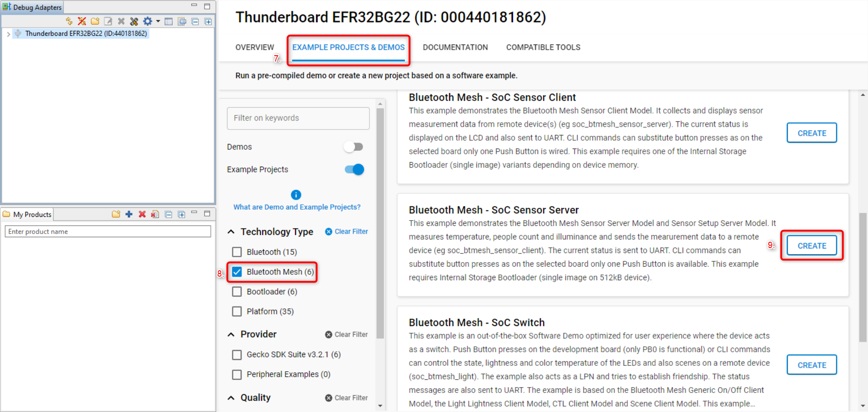Viewport: 868px width, 412px height.
Task: Collapse the Provider section
Action: coord(231,335)
